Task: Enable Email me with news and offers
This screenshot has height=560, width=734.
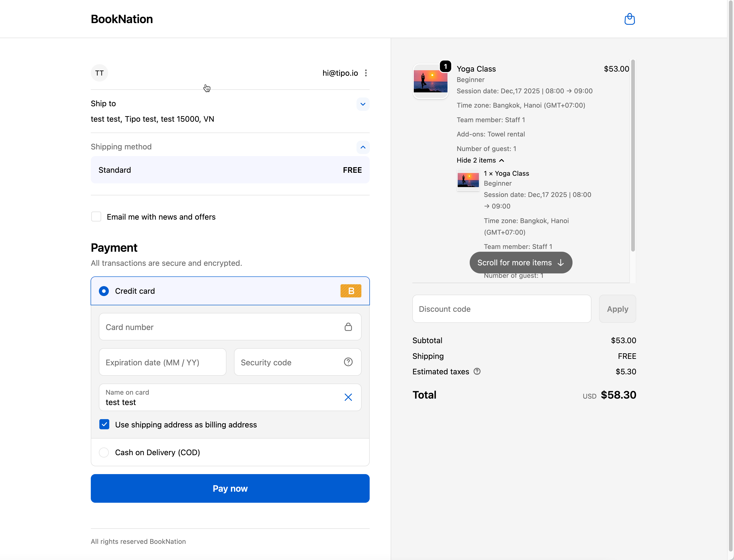Action: (x=96, y=217)
